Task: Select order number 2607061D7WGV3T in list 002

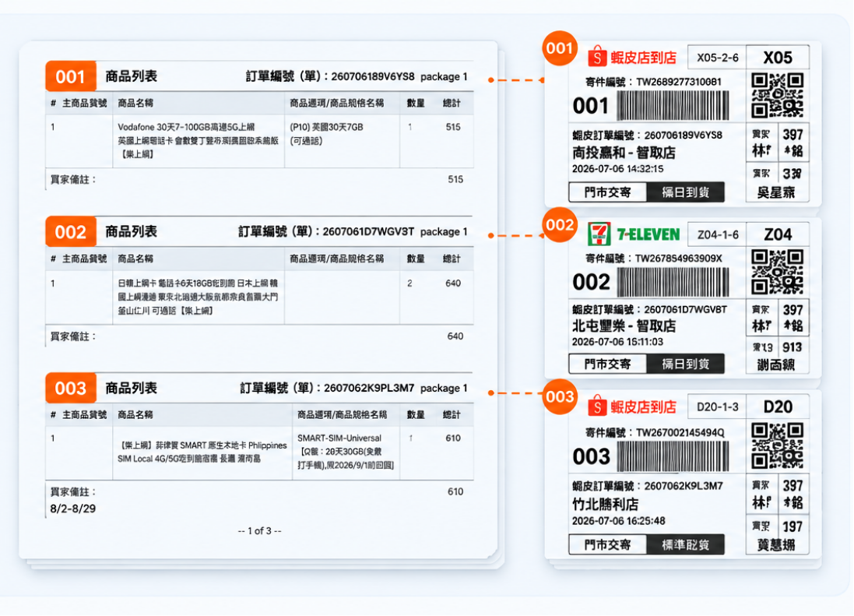Action: pos(368,232)
